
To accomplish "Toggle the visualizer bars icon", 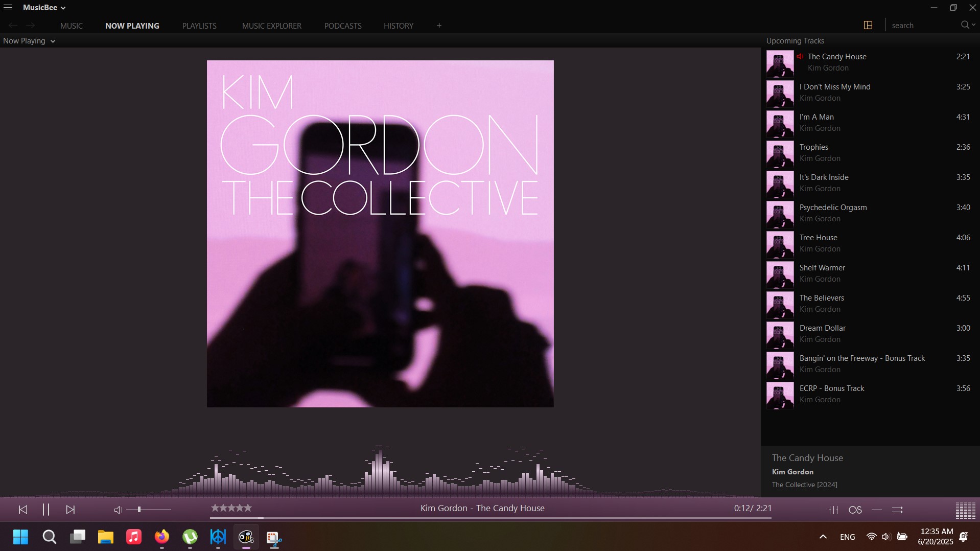I will point(965,510).
